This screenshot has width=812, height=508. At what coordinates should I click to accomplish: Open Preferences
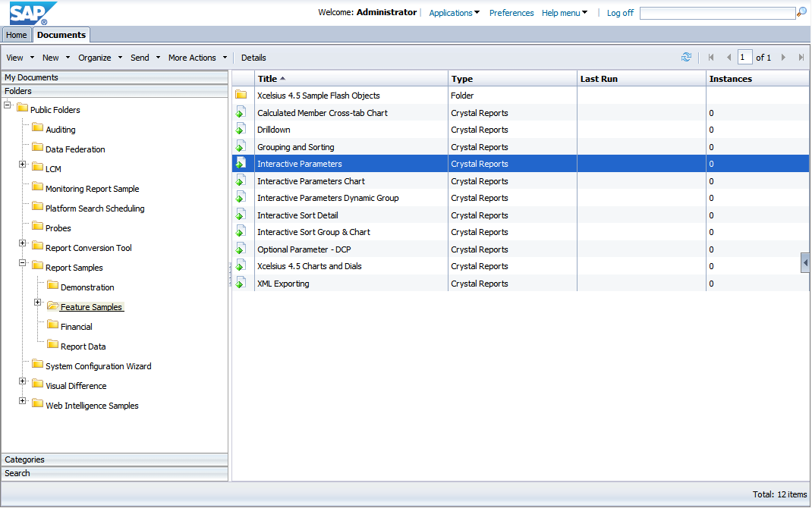511,12
